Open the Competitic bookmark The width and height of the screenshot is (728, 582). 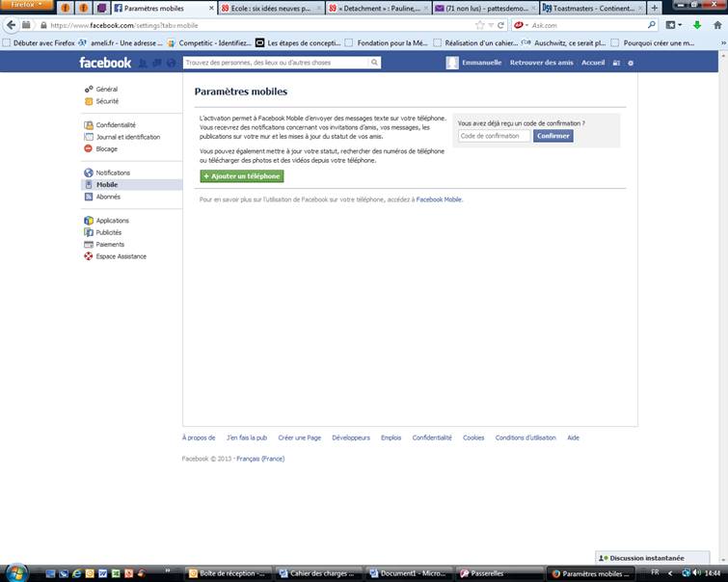pos(209,43)
